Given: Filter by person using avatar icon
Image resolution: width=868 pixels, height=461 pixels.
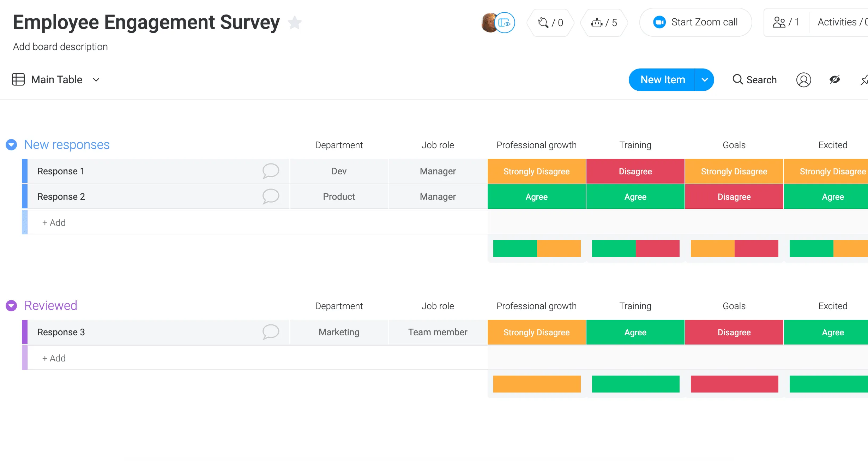Looking at the screenshot, I should (803, 80).
